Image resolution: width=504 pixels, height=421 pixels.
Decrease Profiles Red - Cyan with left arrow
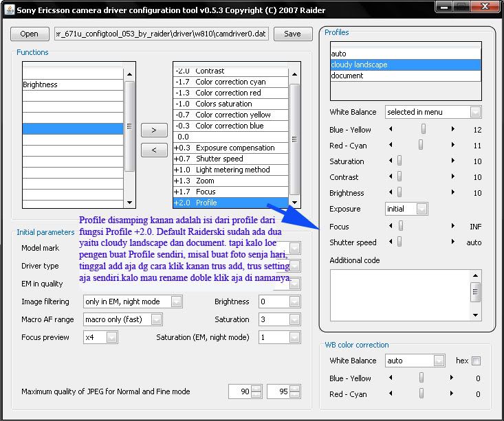coord(391,145)
